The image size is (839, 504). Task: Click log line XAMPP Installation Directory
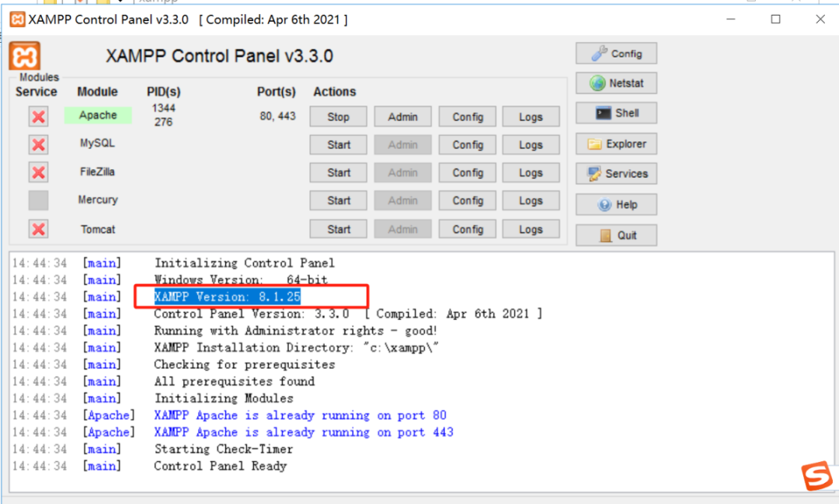297,347
